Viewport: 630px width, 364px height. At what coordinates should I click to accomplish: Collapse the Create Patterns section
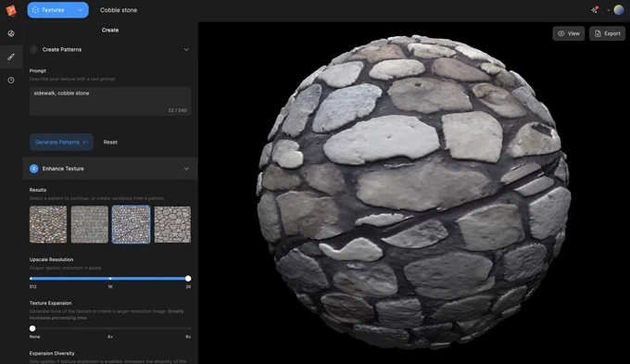click(186, 49)
